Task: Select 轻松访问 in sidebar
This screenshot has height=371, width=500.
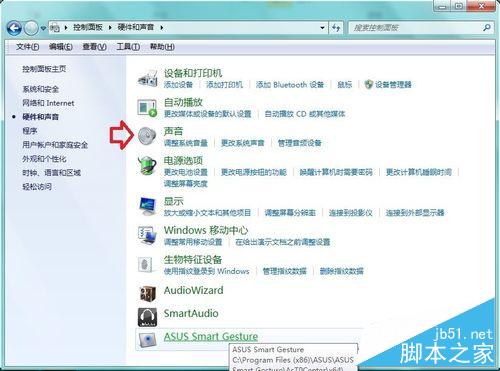Action: tap(37, 187)
